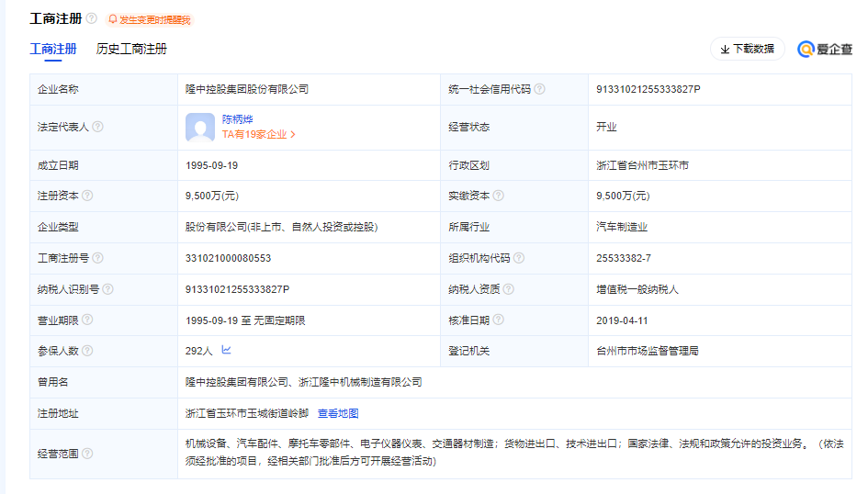Open the trend chart icon beside 292人

[226, 350]
